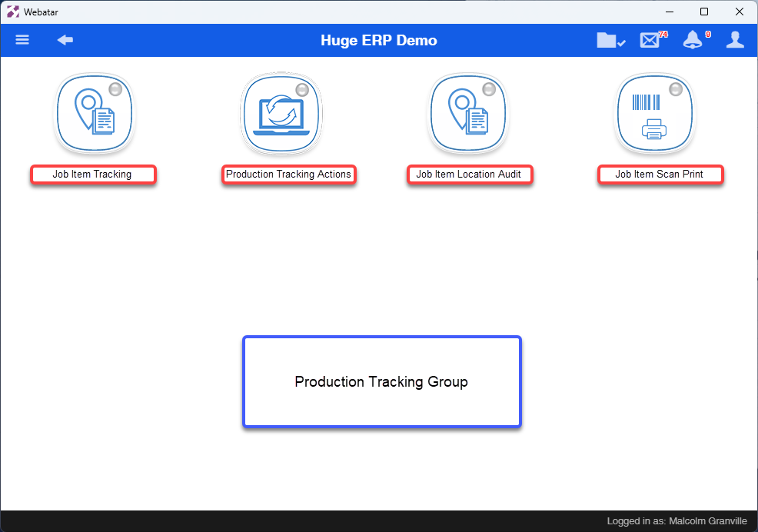The width and height of the screenshot is (758, 532).
Task: Open the Job Item Tracking tile icon
Action: pyautogui.click(x=95, y=113)
